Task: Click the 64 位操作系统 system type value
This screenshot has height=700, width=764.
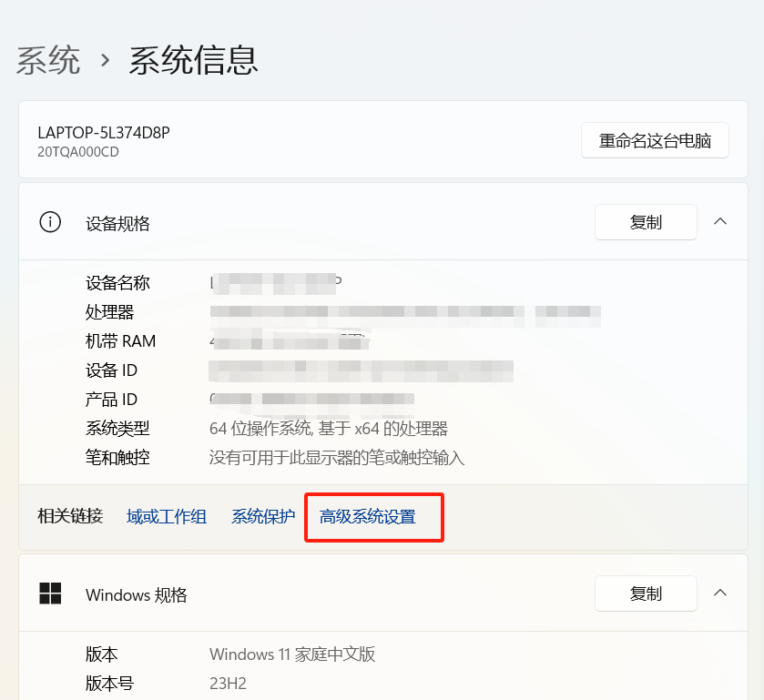Action: coord(328,429)
